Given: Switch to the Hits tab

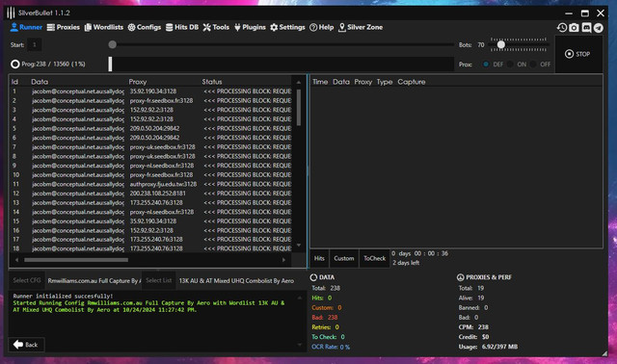Looking at the screenshot, I should tap(319, 258).
